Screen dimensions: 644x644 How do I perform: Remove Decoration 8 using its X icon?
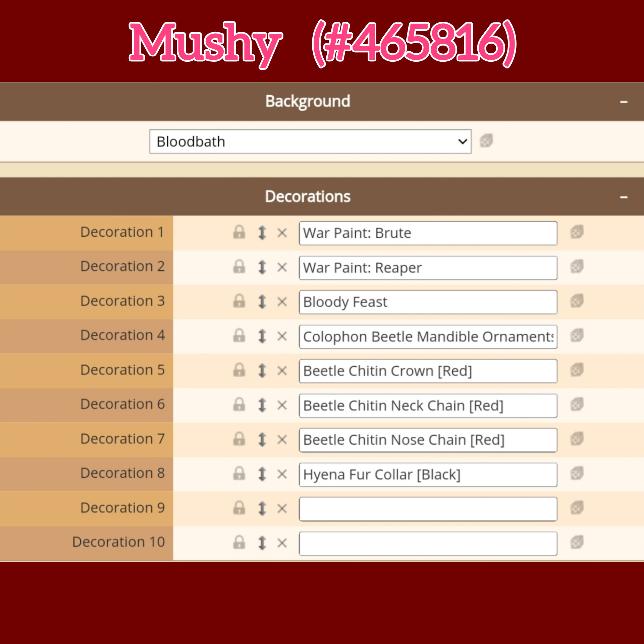(x=282, y=474)
